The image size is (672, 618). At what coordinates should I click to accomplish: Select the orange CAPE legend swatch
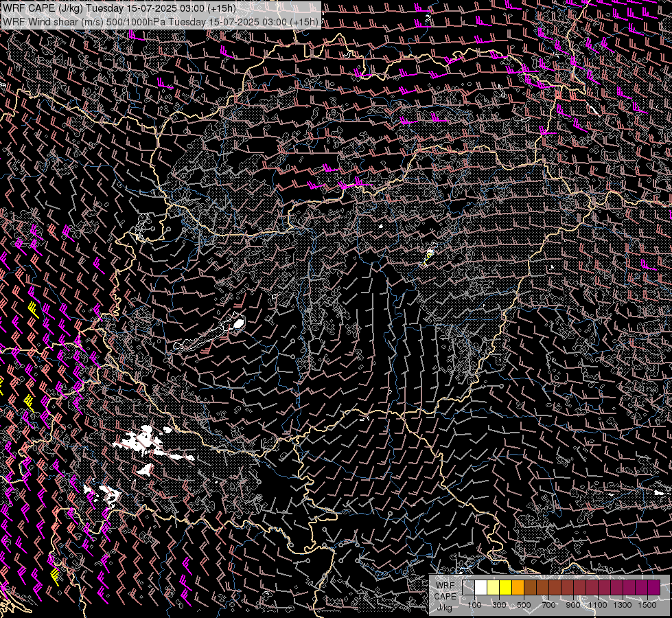(x=518, y=587)
